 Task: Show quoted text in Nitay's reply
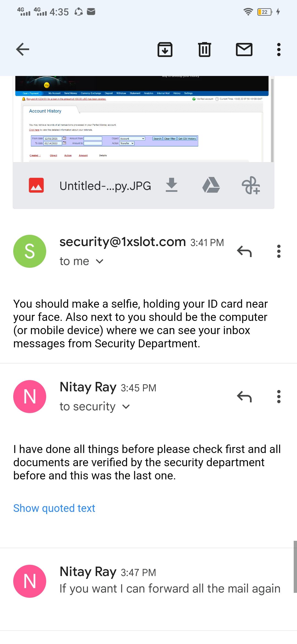[x=54, y=508]
